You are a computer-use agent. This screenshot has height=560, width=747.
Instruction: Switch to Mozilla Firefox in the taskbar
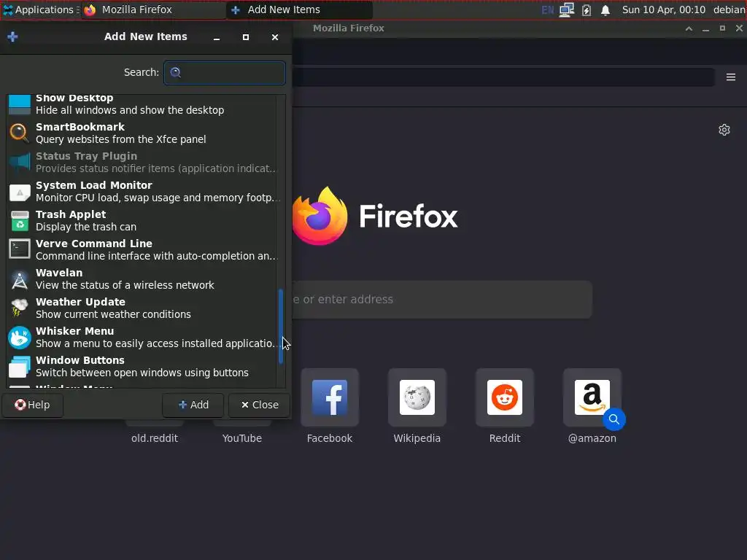[153, 9]
